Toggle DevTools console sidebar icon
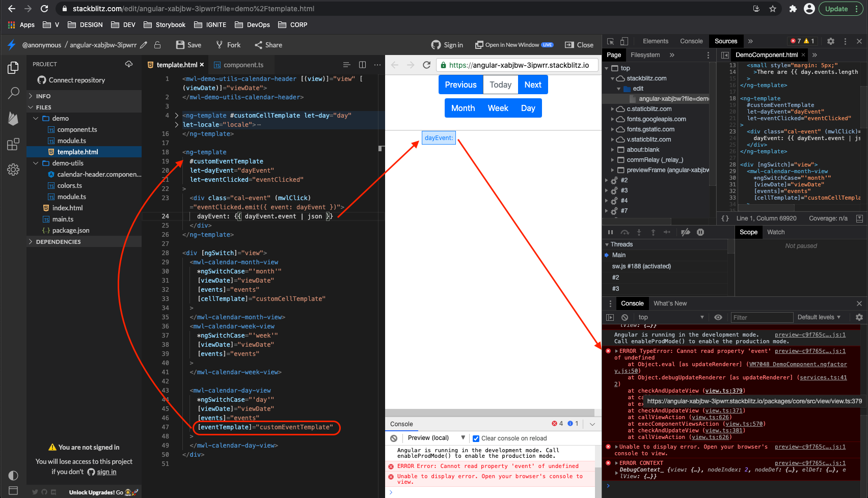The width and height of the screenshot is (868, 498). click(610, 317)
